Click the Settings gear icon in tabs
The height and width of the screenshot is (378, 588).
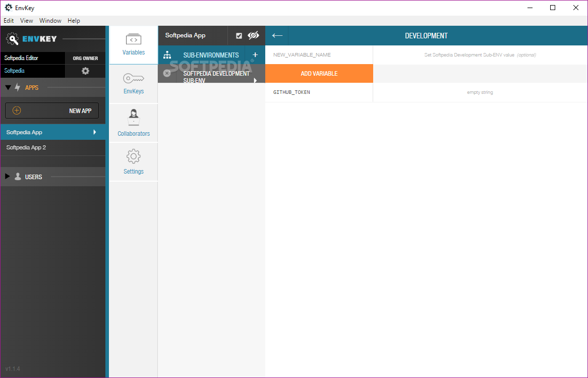point(134,156)
